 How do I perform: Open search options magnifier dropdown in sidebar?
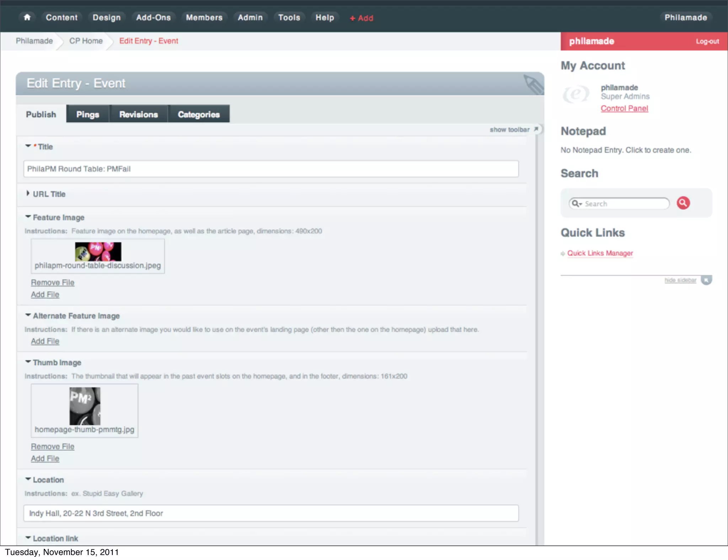577,204
